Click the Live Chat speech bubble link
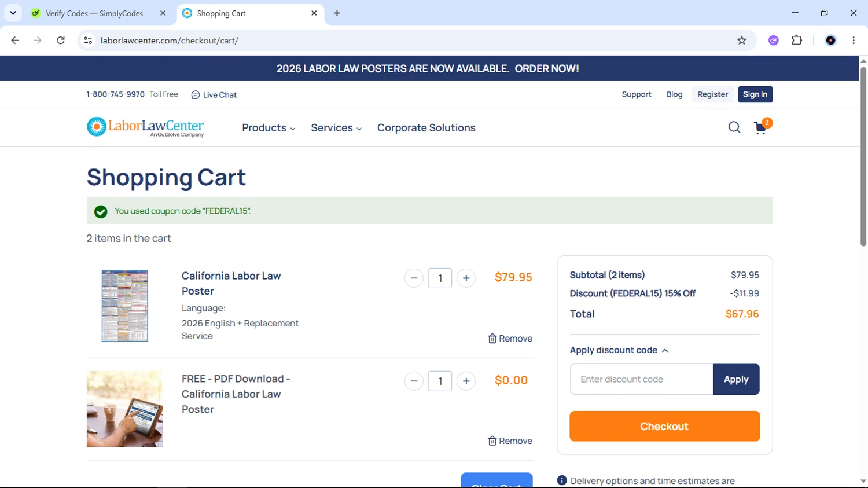This screenshot has height=488, width=868. tap(214, 95)
